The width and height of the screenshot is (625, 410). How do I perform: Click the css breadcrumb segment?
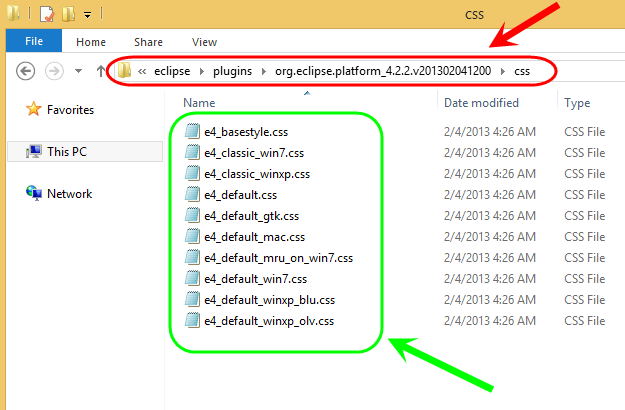tap(522, 71)
